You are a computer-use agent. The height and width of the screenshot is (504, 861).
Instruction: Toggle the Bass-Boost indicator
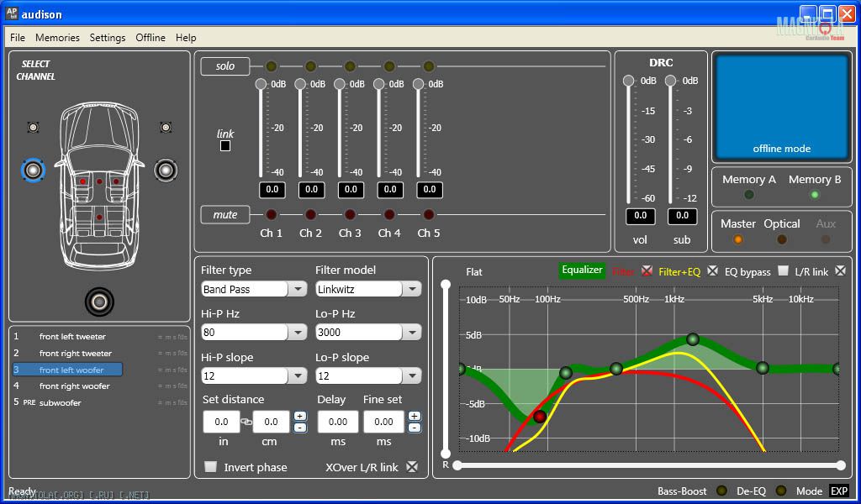click(x=722, y=491)
